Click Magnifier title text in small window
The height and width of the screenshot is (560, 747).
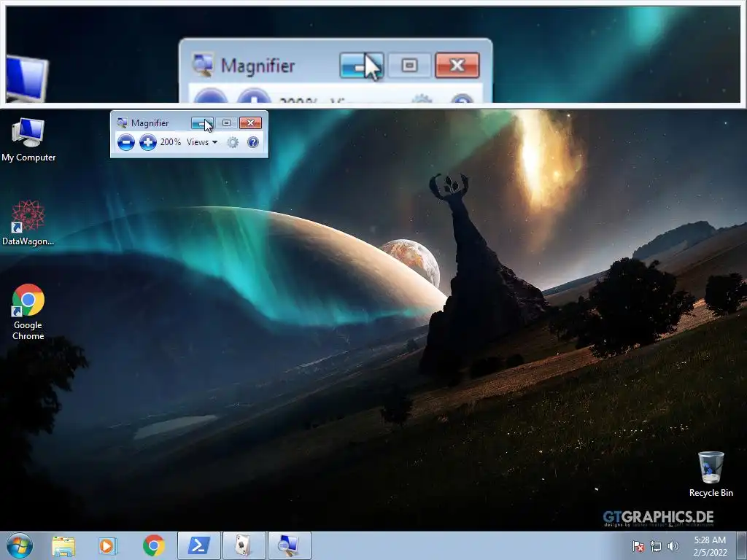coord(150,122)
